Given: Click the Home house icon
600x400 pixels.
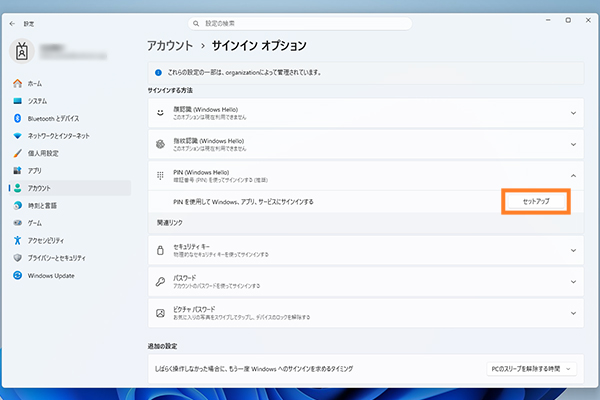Looking at the screenshot, I should (18, 83).
